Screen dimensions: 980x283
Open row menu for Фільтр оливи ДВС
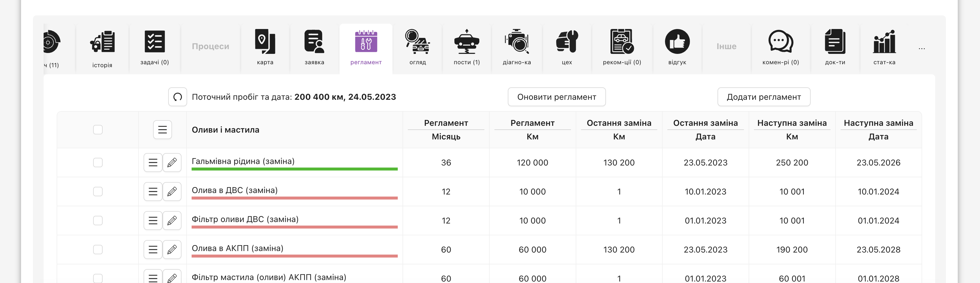(153, 221)
